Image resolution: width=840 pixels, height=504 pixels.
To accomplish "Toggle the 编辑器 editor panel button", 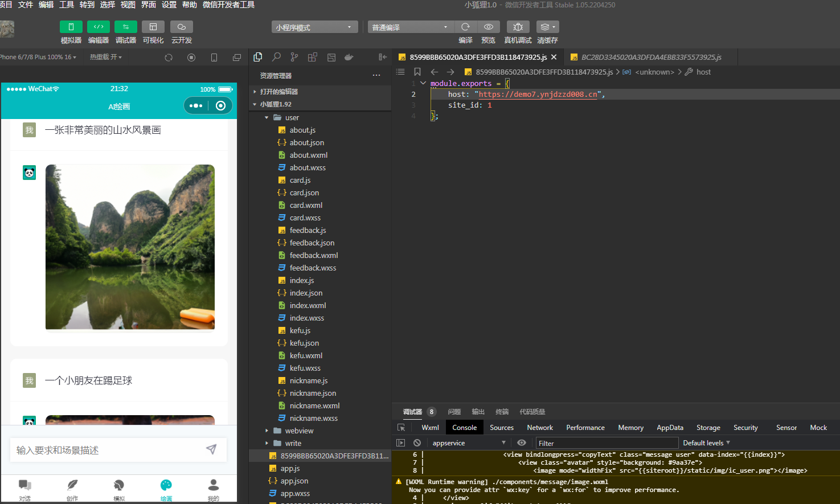I will [x=99, y=27].
